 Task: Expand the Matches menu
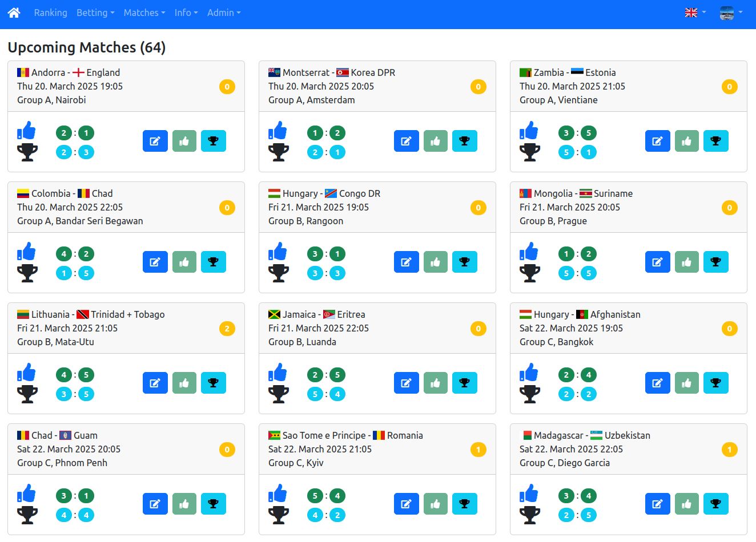tap(144, 13)
